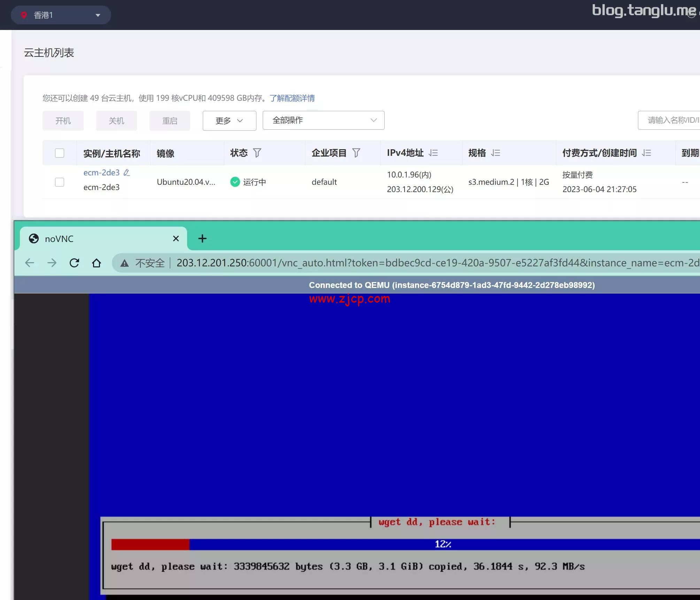Screen dimensions: 700x600
Task: Select the checkbox for ecm-2de3 row
Action: [59, 182]
